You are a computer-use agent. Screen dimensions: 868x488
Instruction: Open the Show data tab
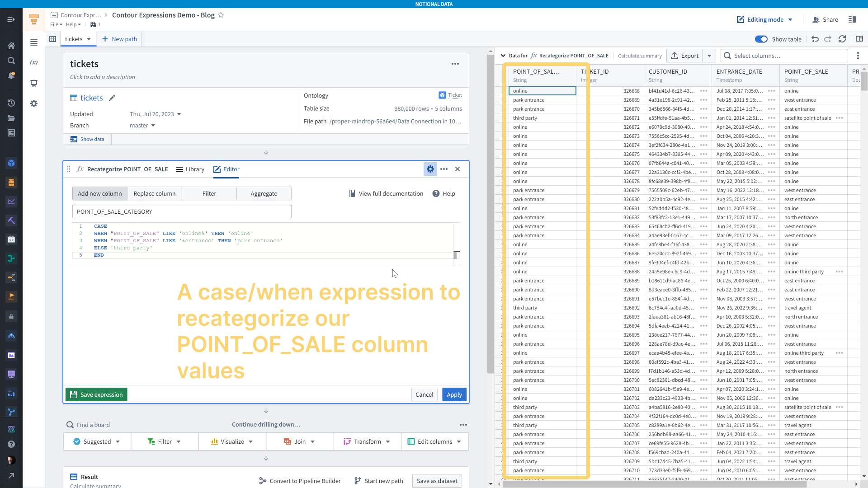pos(87,139)
